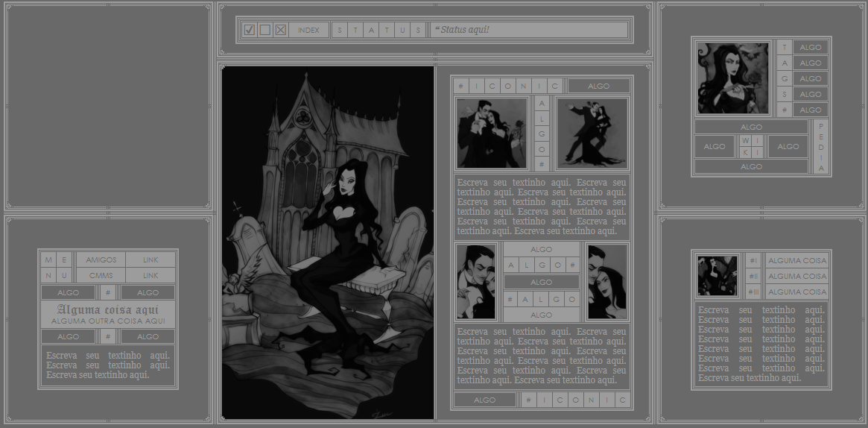Open thumbnail of couple embracing with rose
This screenshot has width=868, height=428.
[x=492, y=133]
